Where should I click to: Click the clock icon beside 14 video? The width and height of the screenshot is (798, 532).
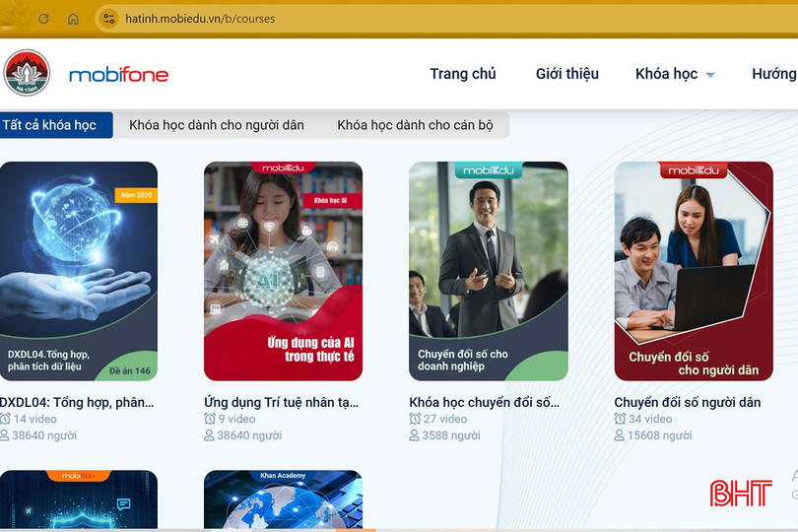(5, 419)
